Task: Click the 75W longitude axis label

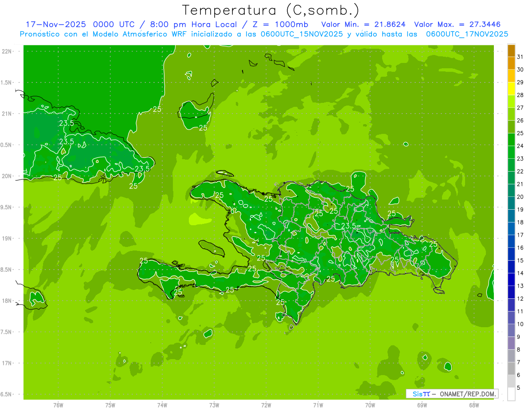Action: pos(110,405)
